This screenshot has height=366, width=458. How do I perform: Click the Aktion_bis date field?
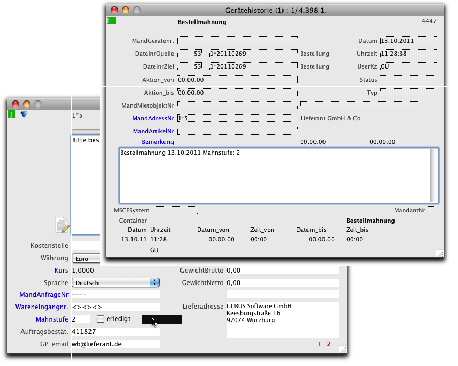pyautogui.click(x=237, y=92)
